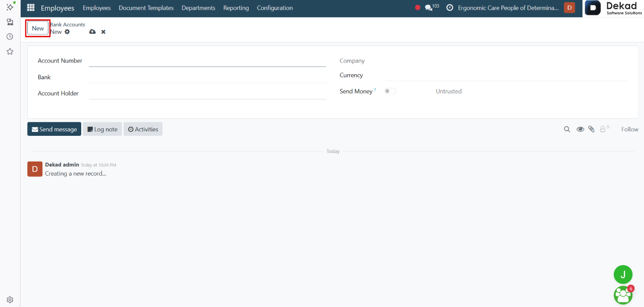The height and width of the screenshot is (307, 644).
Task: Go to Bank Accounts breadcrumb
Action: coord(68,24)
